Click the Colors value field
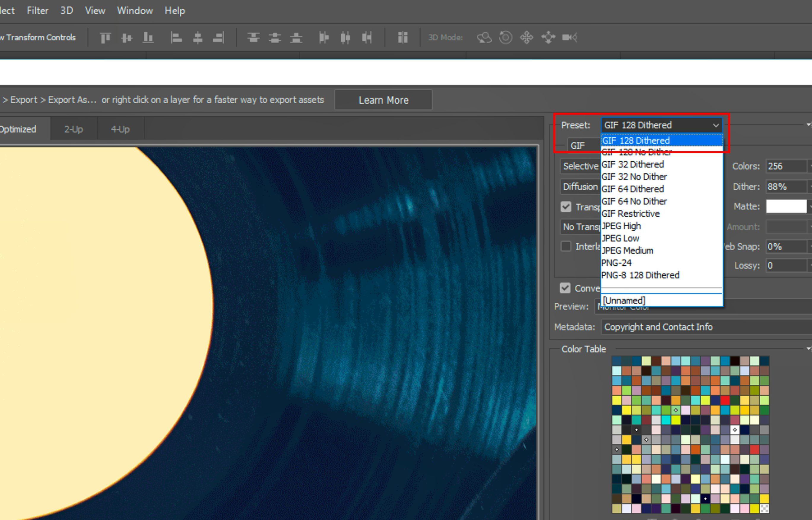The height and width of the screenshot is (520, 812). (x=785, y=166)
